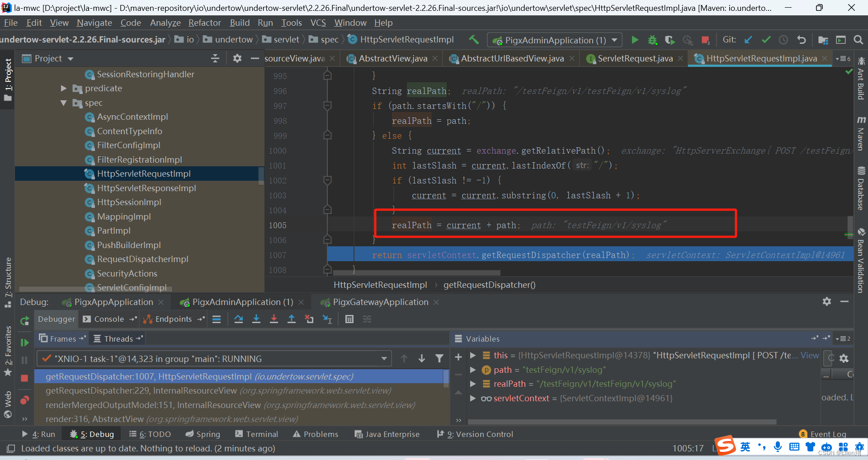Click Debug panel settings gear icon

827,301
